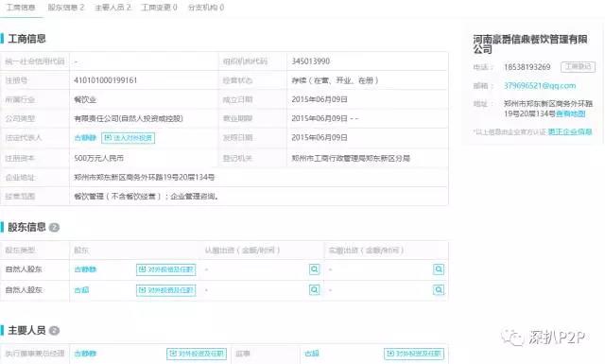Select industry value 餐饮业

85,99
